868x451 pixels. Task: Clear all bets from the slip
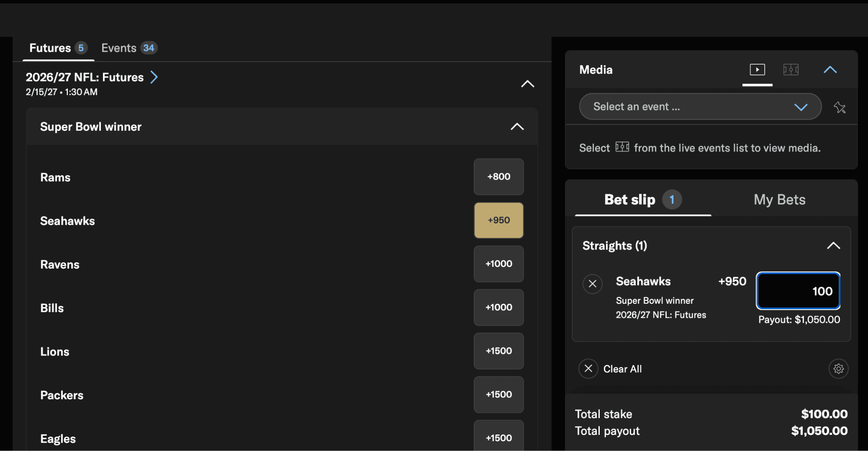(610, 369)
